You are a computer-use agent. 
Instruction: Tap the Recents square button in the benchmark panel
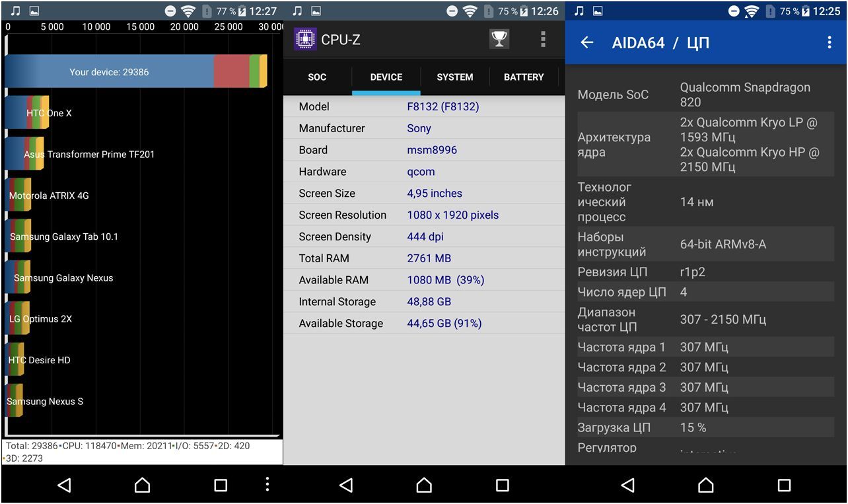(221, 486)
